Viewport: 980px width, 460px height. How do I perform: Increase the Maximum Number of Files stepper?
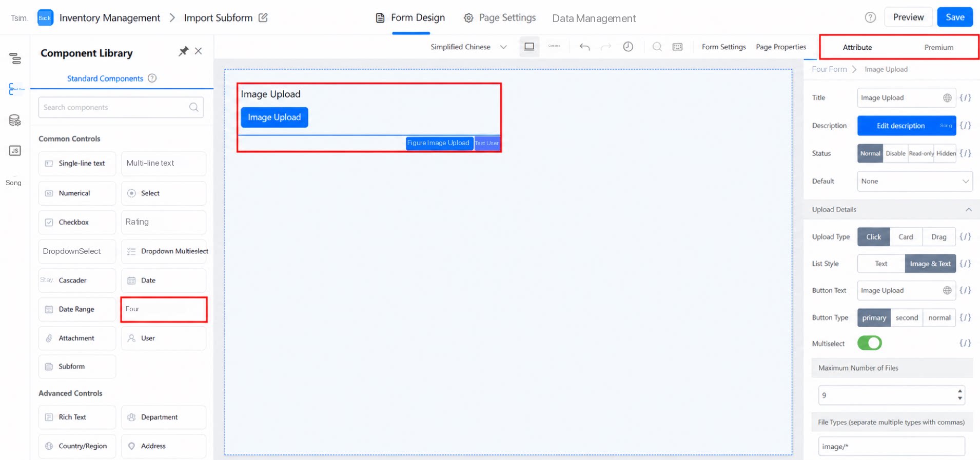[959, 391]
